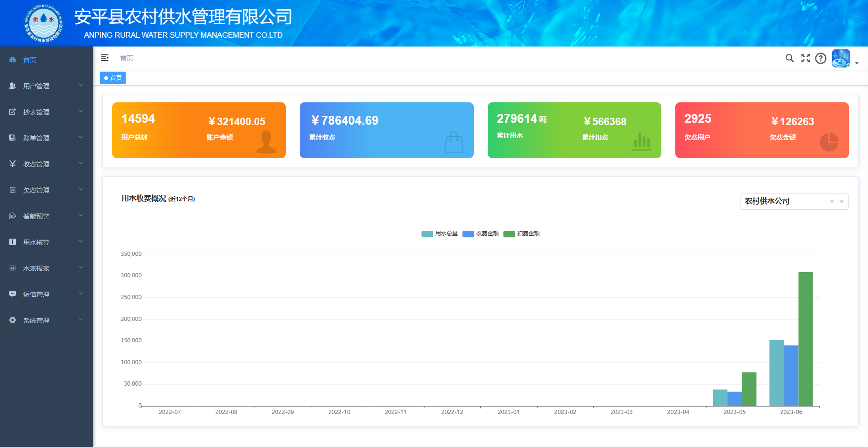Open 抄表管理 via its sidebar icon

12,112
